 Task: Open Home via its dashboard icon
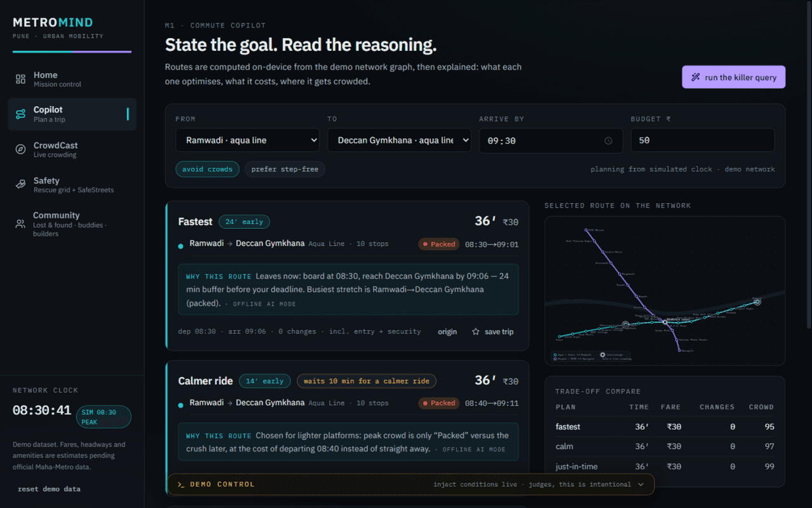[x=21, y=79]
